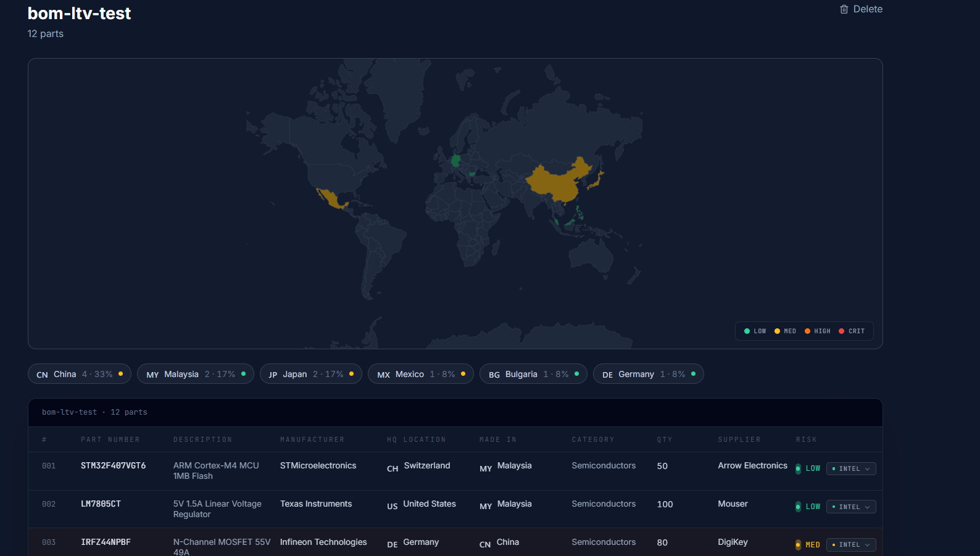Click part number STM32F407VGT6
The width and height of the screenshot is (980, 556).
click(x=114, y=466)
